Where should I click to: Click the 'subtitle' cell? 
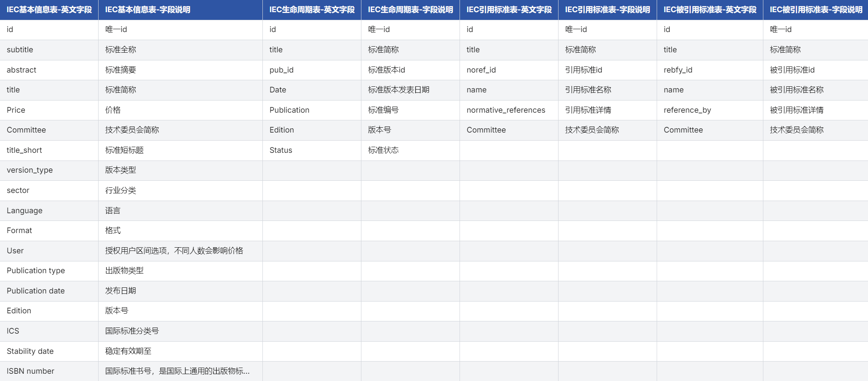[x=49, y=50]
